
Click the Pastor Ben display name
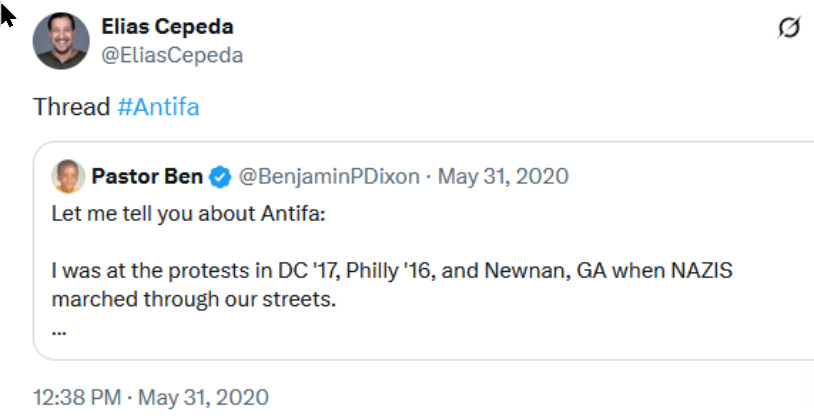tap(147, 177)
